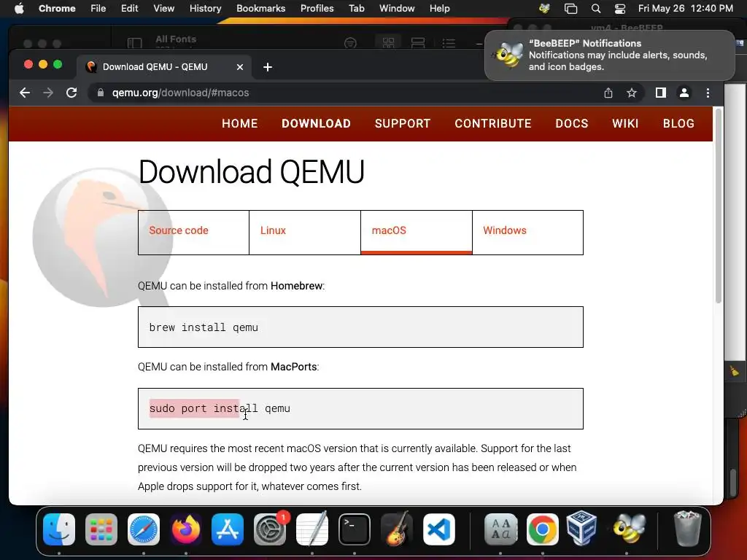The width and height of the screenshot is (747, 560).
Task: Open Visual Studio Code from the Dock
Action: click(x=438, y=529)
